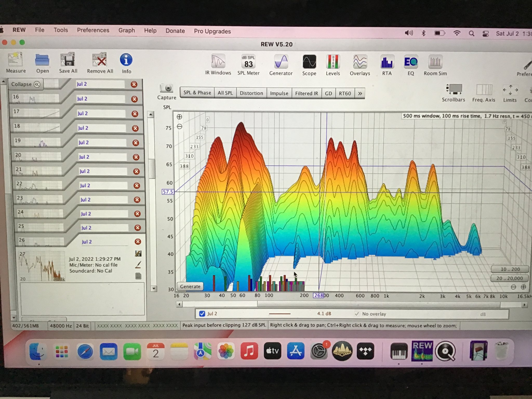Open the REW app icon in Dock

(x=422, y=351)
